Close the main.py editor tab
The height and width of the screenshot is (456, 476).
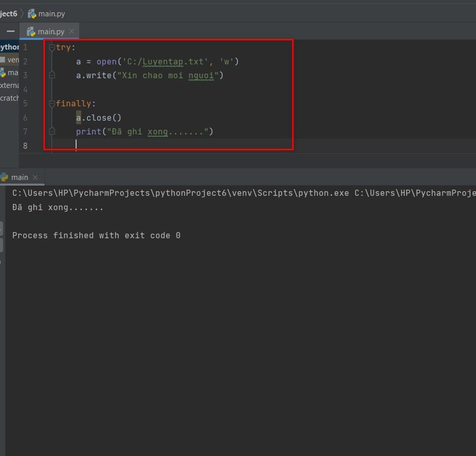pos(72,31)
